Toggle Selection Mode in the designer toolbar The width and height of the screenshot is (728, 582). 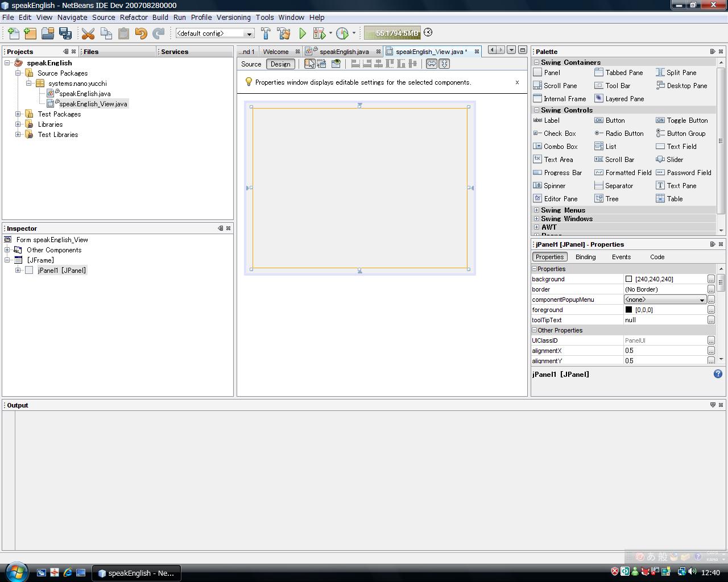pyautogui.click(x=309, y=64)
